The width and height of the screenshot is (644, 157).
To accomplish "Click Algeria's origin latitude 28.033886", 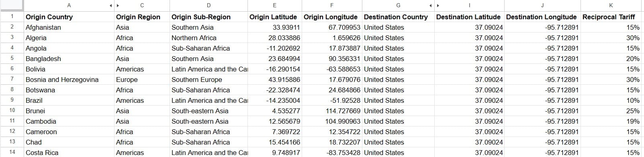I will pyautogui.click(x=275, y=38).
